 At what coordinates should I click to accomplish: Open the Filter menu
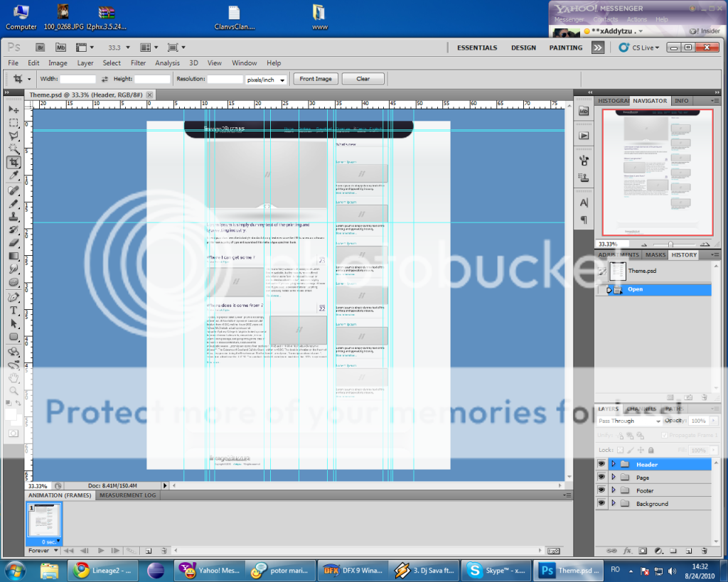pyautogui.click(x=138, y=63)
